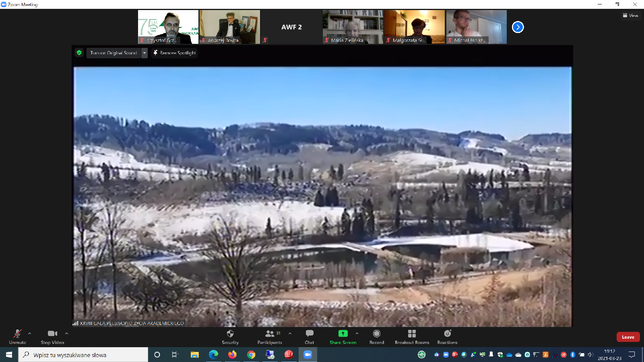Open the Windows Start menu
Screen dimensions: 644x362
(x=9, y=355)
